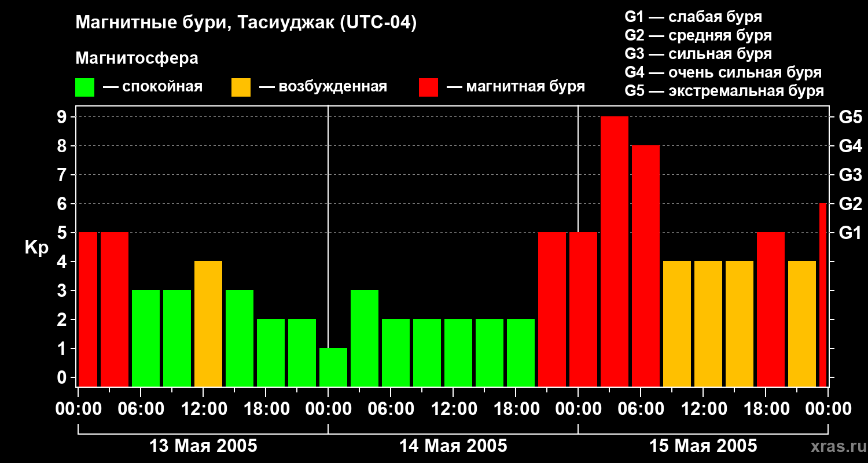Select the tallest red Kp 9 bar

(x=615, y=252)
